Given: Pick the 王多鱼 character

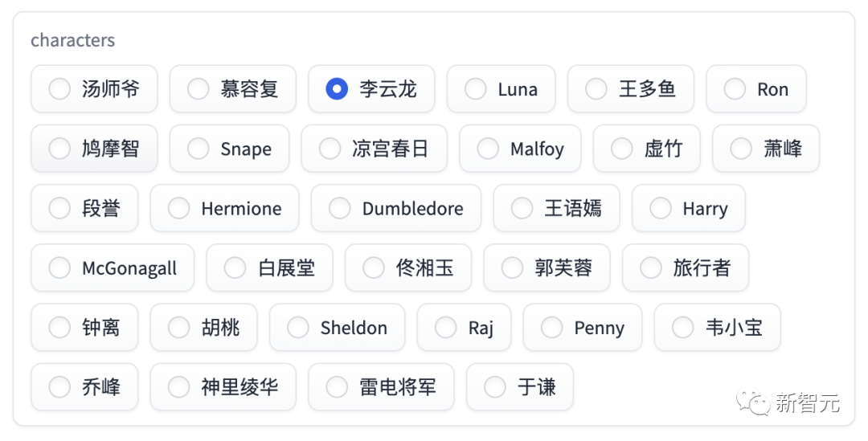Looking at the screenshot, I should click(x=631, y=88).
